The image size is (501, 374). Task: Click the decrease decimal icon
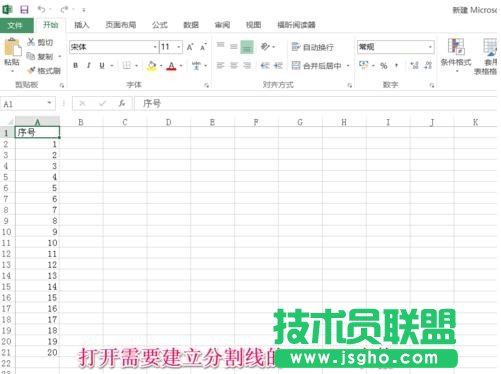[x=428, y=65]
